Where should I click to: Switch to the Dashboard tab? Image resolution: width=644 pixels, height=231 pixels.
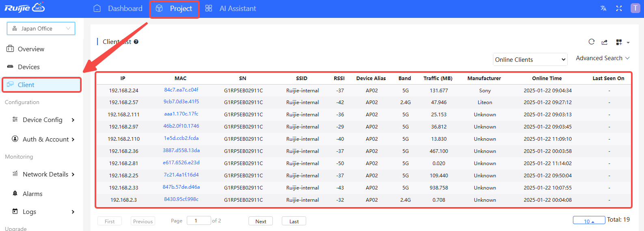[x=118, y=9]
